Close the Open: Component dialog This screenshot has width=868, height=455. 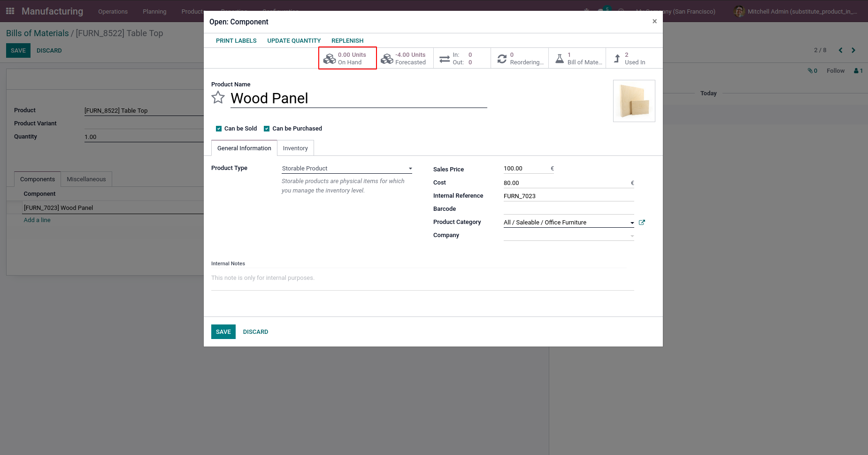pyautogui.click(x=654, y=21)
